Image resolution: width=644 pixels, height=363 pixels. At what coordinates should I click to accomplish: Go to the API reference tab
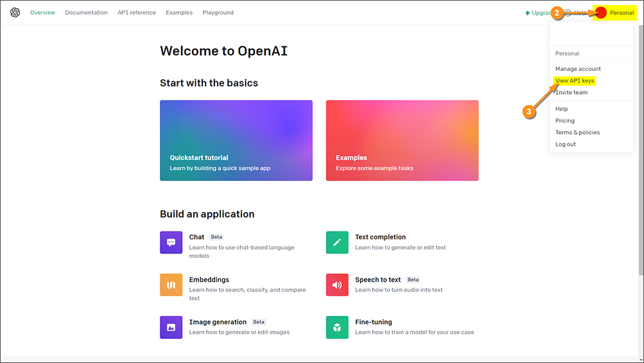click(x=137, y=13)
